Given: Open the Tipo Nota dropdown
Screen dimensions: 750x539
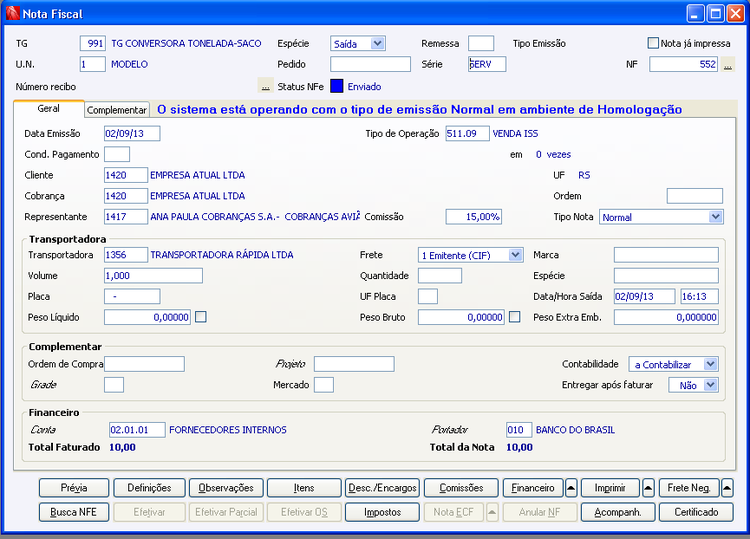Looking at the screenshot, I should pyautogui.click(x=715, y=217).
